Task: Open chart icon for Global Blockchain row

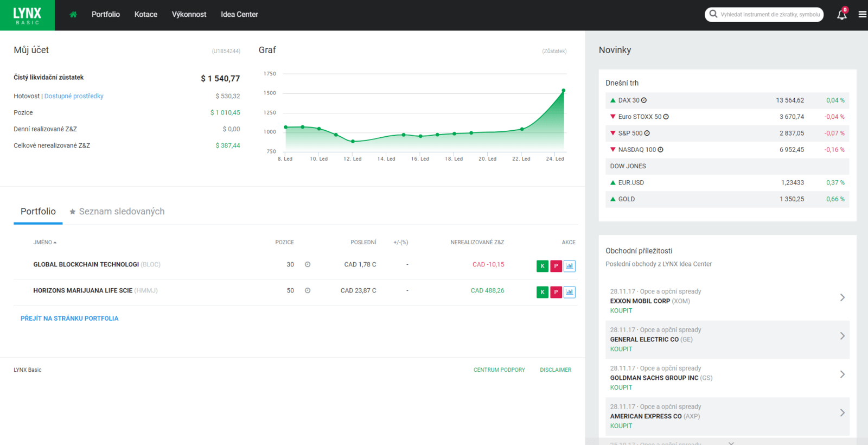Action: 570,266
